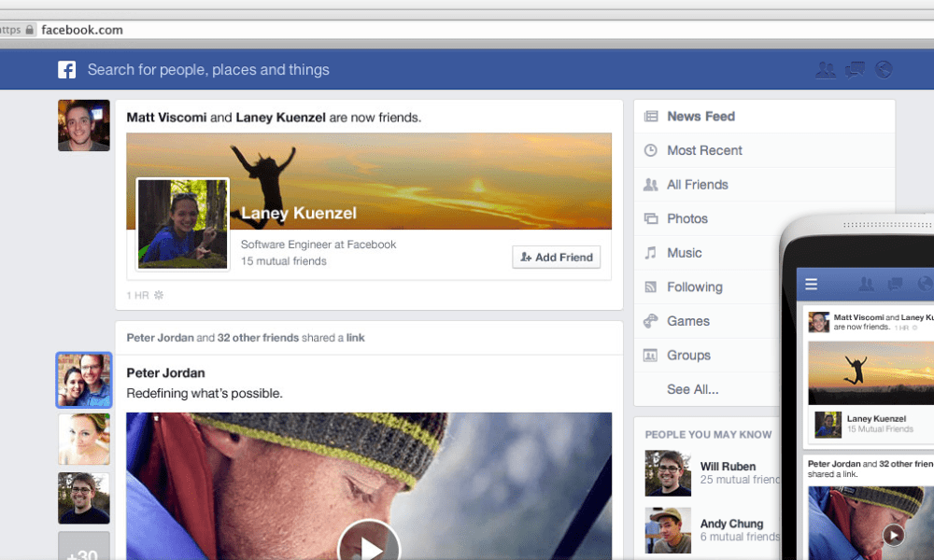The width and height of the screenshot is (934, 560).
Task: Open Games from the sidebar icon
Action: pyautogui.click(x=649, y=321)
